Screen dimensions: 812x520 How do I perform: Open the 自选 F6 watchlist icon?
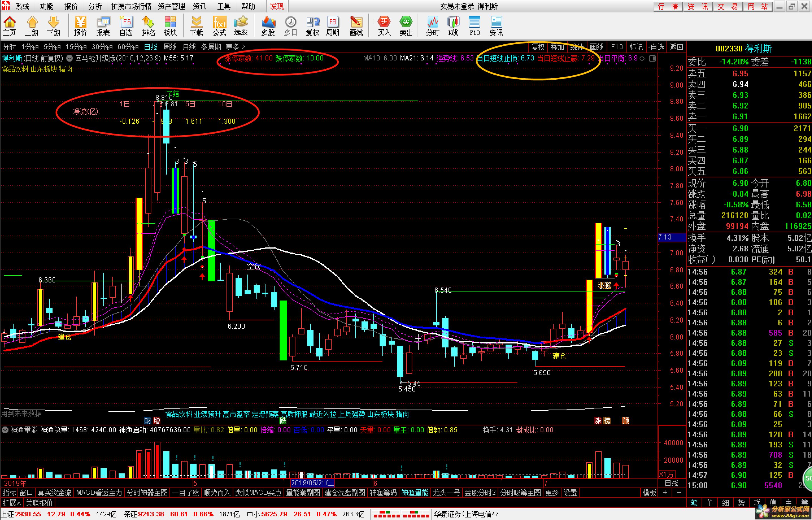pos(126,26)
